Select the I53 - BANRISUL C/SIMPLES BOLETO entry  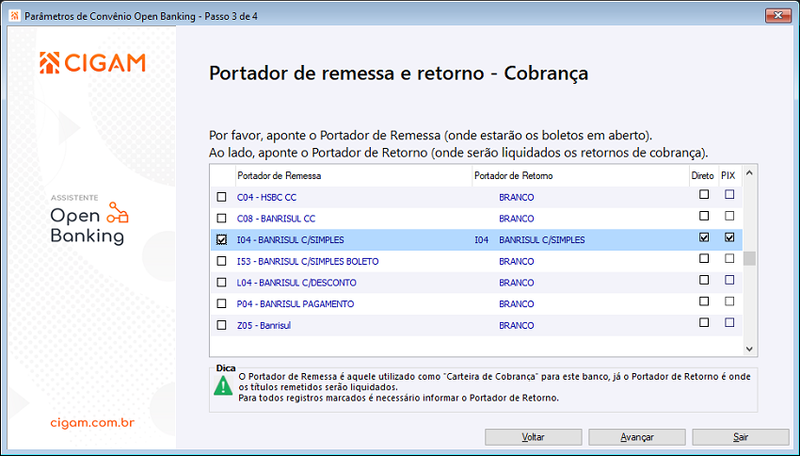[x=308, y=261]
